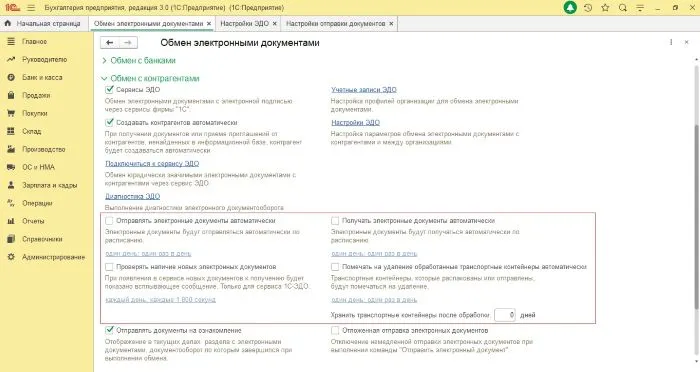700x372 pixels.
Task: Uncheck Отправлять документы на ознакомление
Action: coord(109,330)
